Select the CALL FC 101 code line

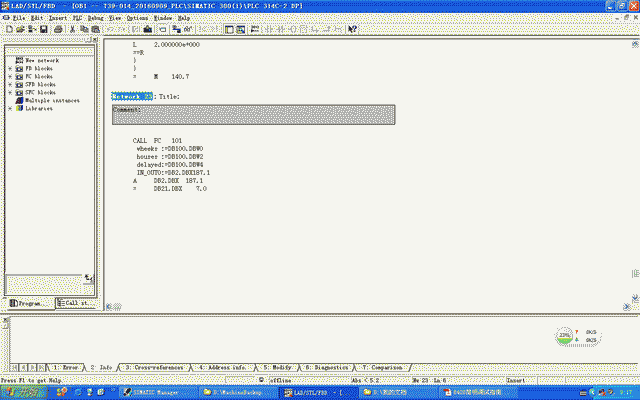[156, 141]
